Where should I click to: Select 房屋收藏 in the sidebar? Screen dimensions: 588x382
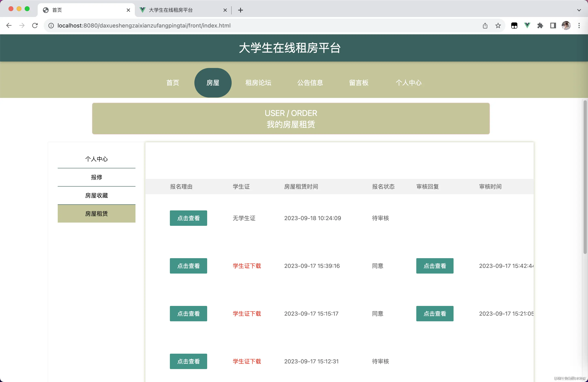pos(96,195)
